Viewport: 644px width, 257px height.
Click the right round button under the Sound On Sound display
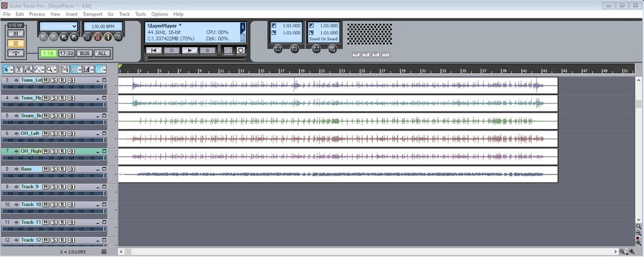coord(332,49)
